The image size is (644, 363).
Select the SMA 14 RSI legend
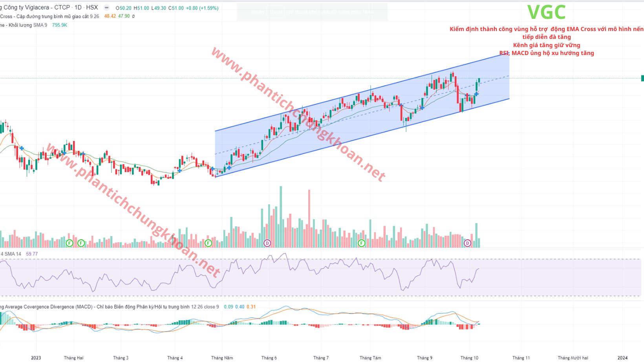[x=11, y=254]
